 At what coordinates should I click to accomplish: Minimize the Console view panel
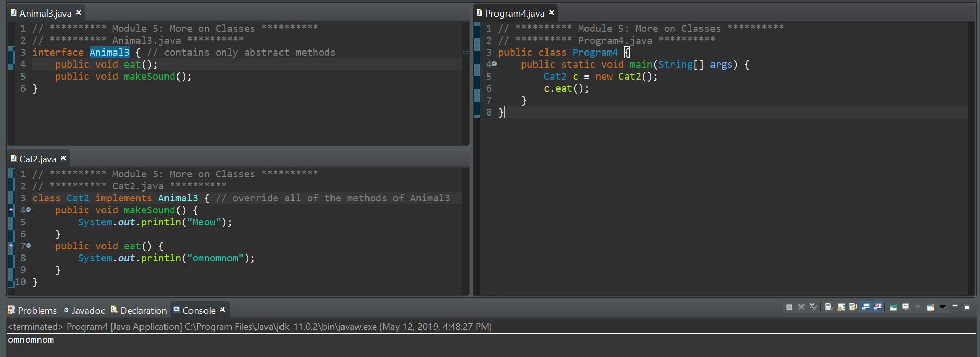[x=955, y=307]
